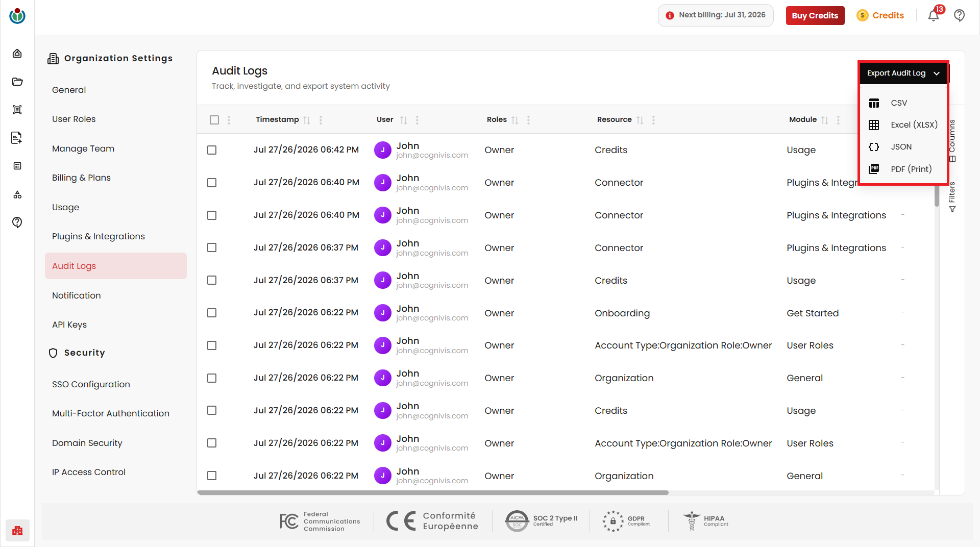Image resolution: width=980 pixels, height=547 pixels.
Task: Click the Next billing date badge
Action: [716, 15]
